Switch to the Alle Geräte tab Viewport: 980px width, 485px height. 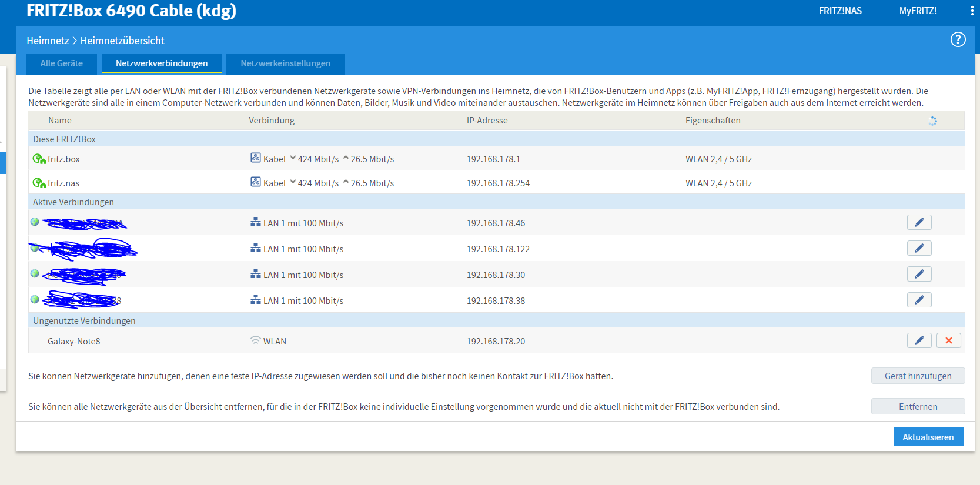point(62,63)
